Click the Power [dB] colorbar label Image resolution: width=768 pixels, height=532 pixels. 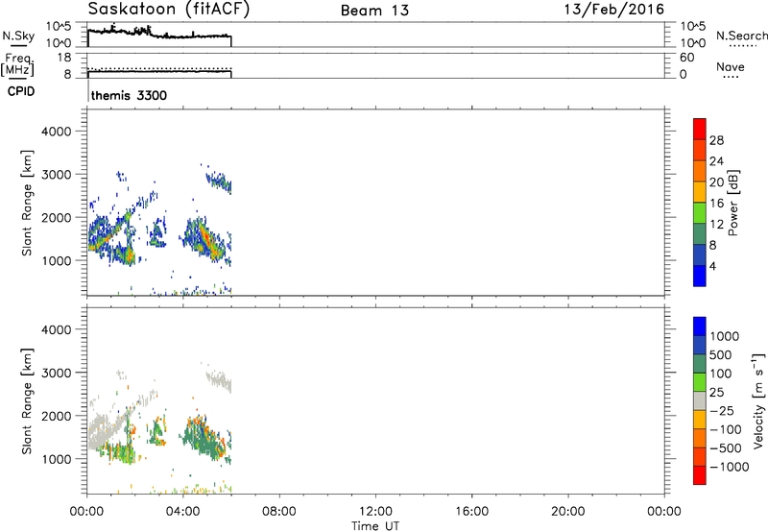tap(732, 203)
